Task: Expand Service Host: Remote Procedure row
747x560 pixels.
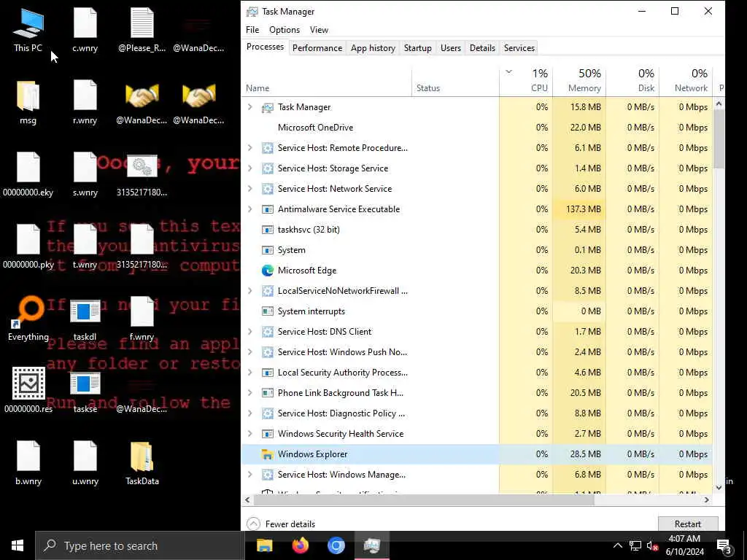Action: pyautogui.click(x=250, y=147)
